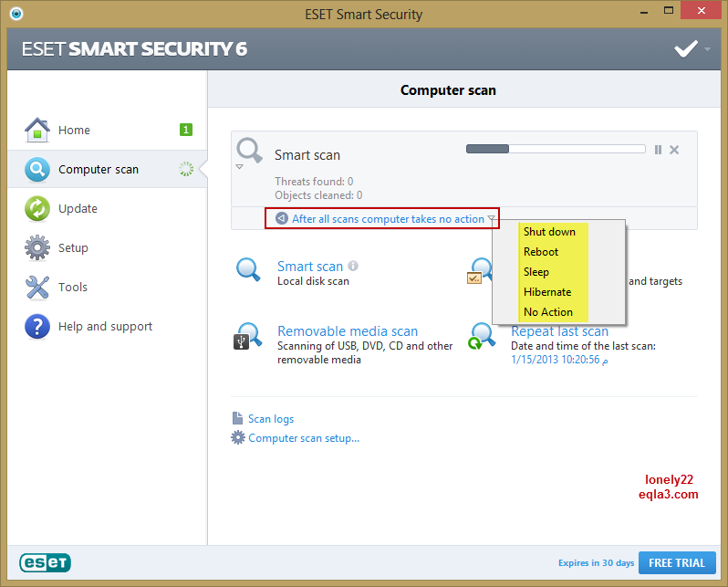Image resolution: width=728 pixels, height=587 pixels.
Task: Open the Scan logs link
Action: click(x=271, y=419)
